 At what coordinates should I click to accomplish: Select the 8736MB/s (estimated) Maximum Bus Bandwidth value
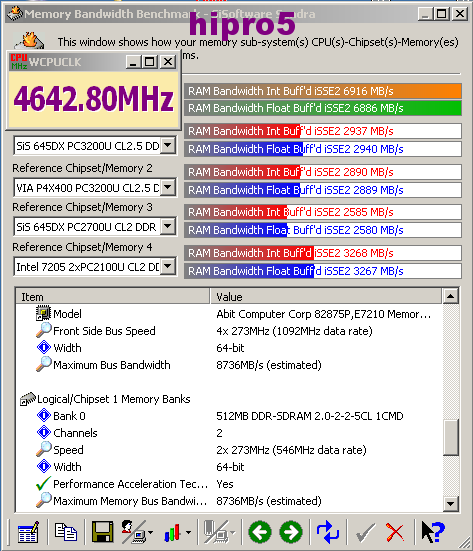coord(269,365)
